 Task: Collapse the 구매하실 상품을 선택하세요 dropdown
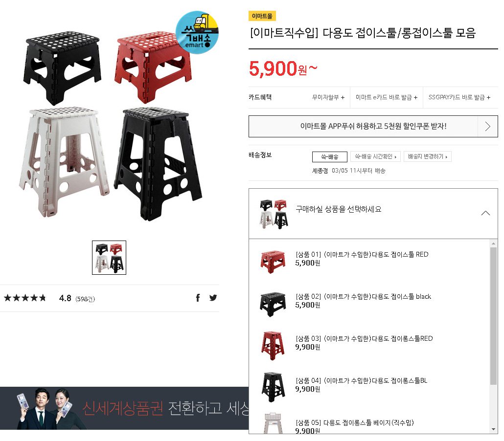coord(485,213)
